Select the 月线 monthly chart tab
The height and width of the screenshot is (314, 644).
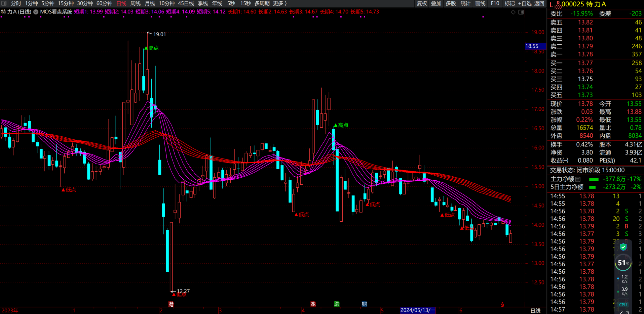coord(150,3)
